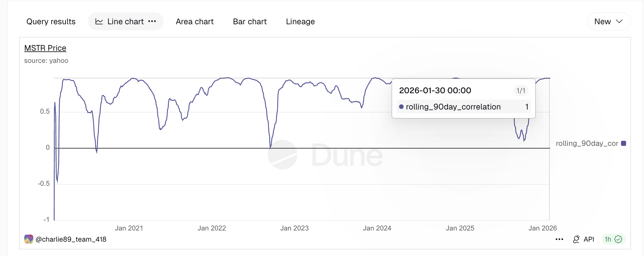Click the MSTR Price title link
The width and height of the screenshot is (644, 256).
click(45, 48)
